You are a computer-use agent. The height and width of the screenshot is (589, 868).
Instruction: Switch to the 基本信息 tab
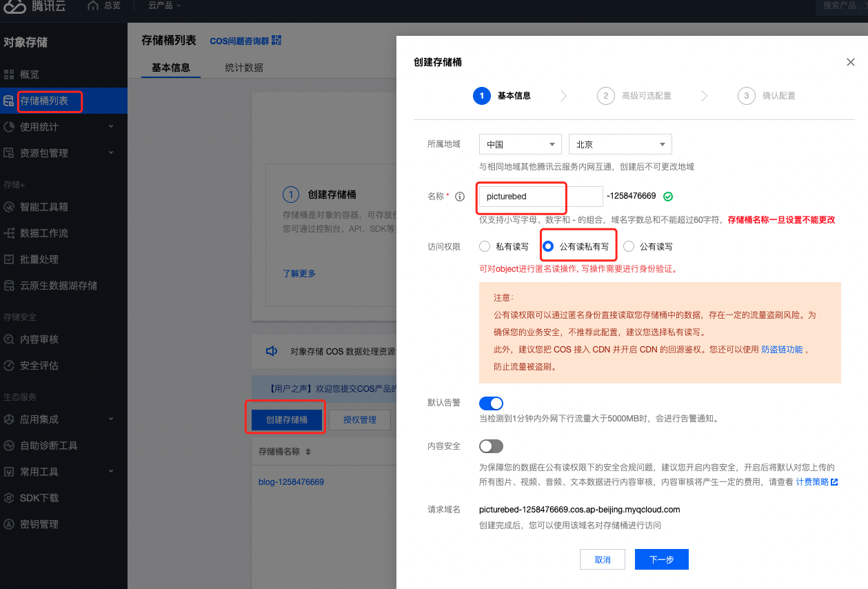pos(171,68)
